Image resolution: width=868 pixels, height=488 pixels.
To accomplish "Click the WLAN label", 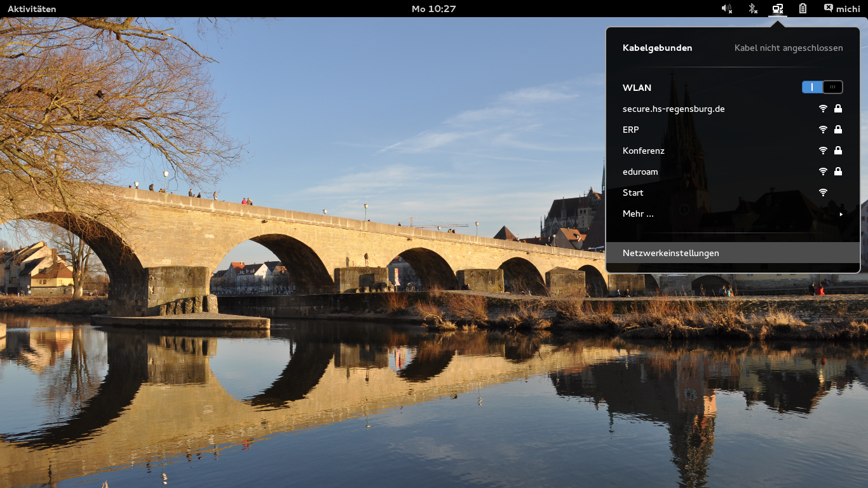I will click(x=637, y=88).
